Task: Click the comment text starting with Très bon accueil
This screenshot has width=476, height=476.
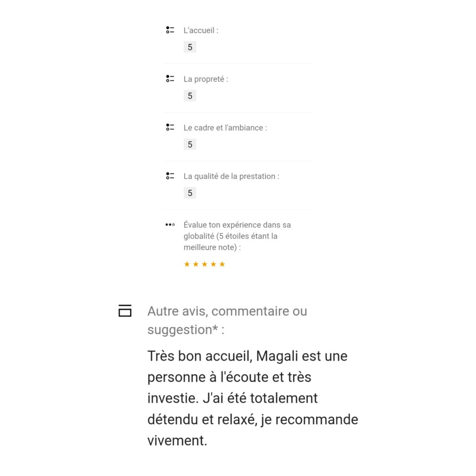Action: tap(252, 398)
